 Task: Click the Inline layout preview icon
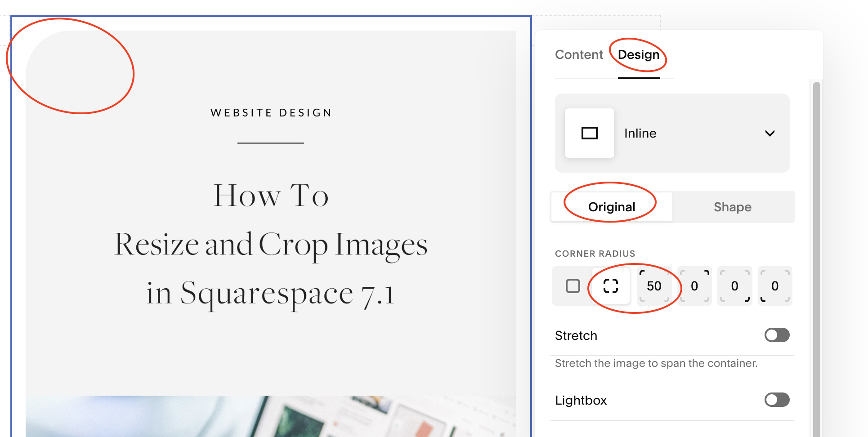tap(589, 133)
